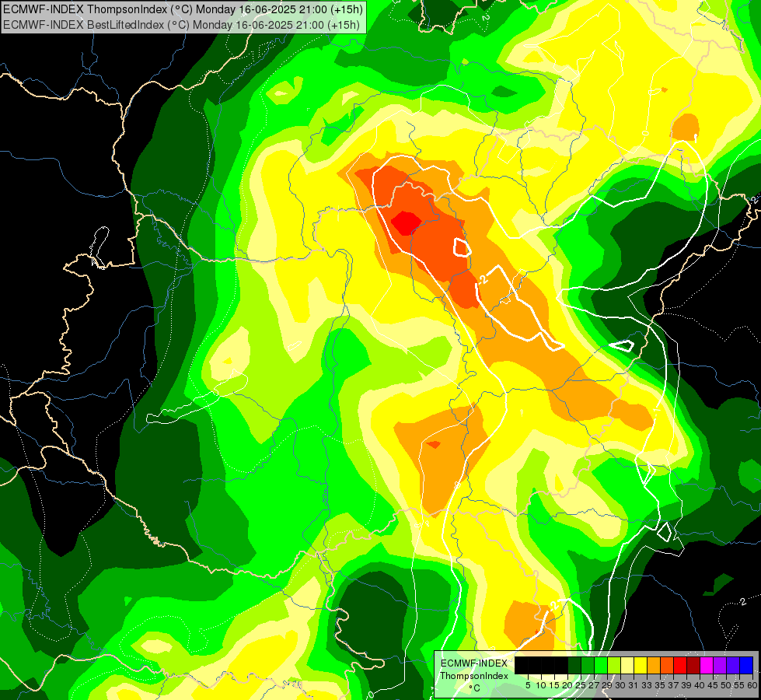Click the purple legend swatch (45–50)
The width and height of the screenshot is (761, 700).
[x=721, y=665]
